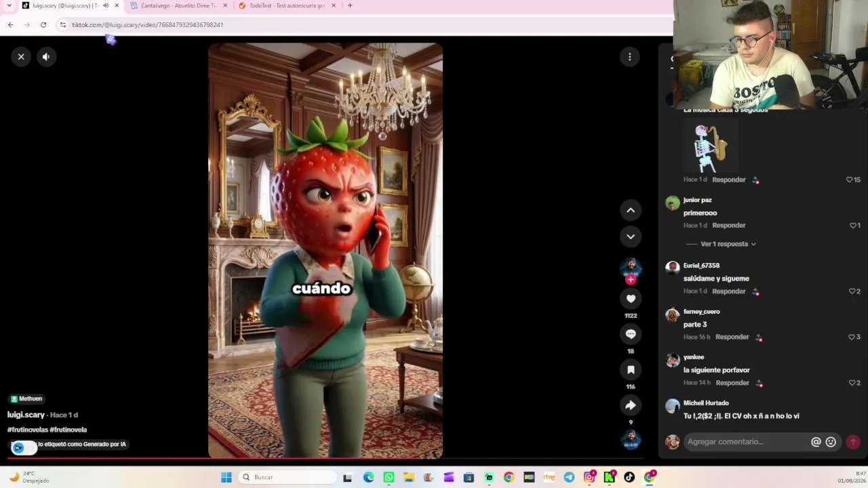Like the skeleton sticker comment with 15 likes
The height and width of the screenshot is (488, 868).
[849, 180]
